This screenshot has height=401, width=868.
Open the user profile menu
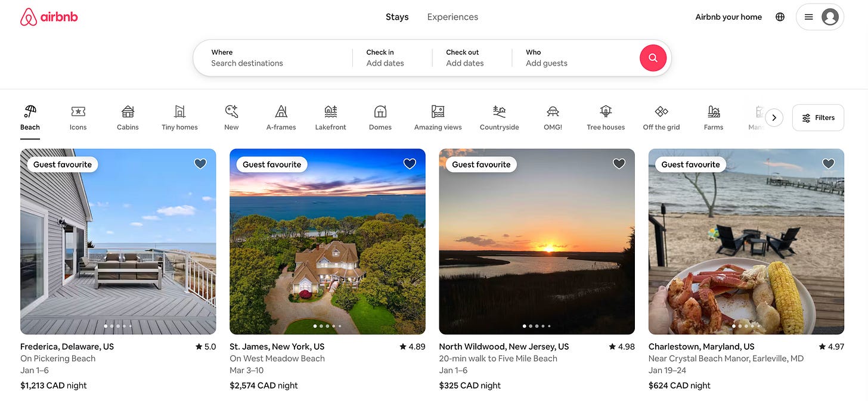tap(820, 17)
